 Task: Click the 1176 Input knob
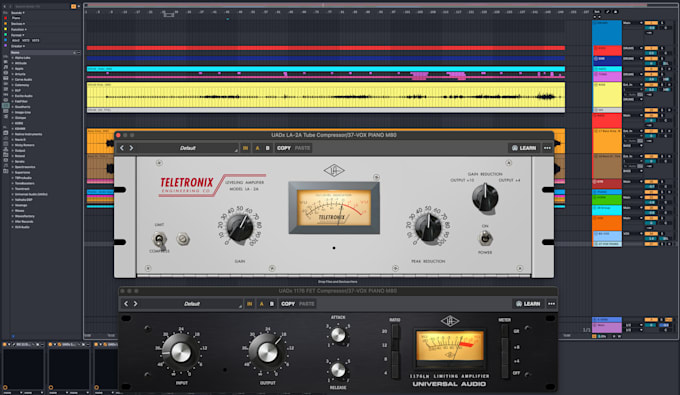click(x=181, y=353)
